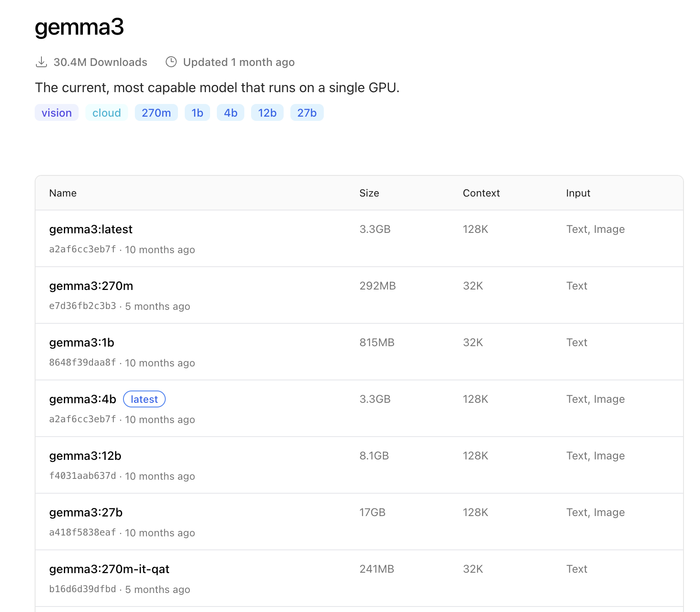Open the gemma3:270m-it-qat model link
The image size is (700, 612).
pos(109,569)
